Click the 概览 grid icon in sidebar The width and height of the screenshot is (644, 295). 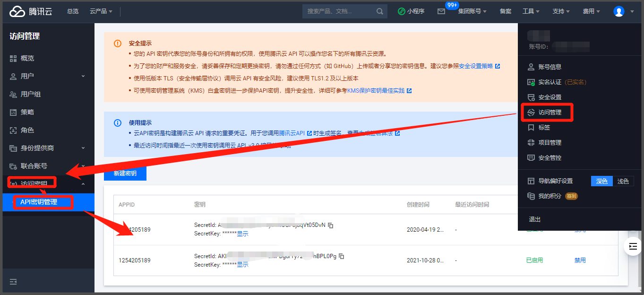point(13,58)
